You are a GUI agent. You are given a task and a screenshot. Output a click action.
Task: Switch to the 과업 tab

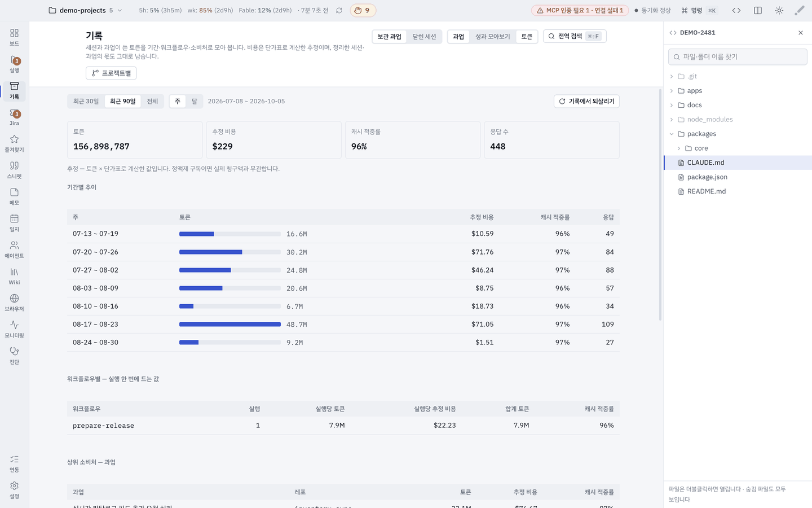tap(458, 37)
